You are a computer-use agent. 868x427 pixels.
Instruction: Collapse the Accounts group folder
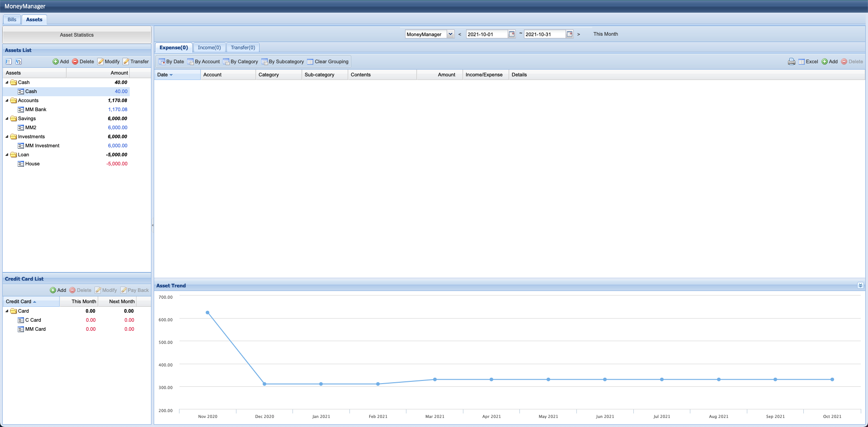click(7, 100)
